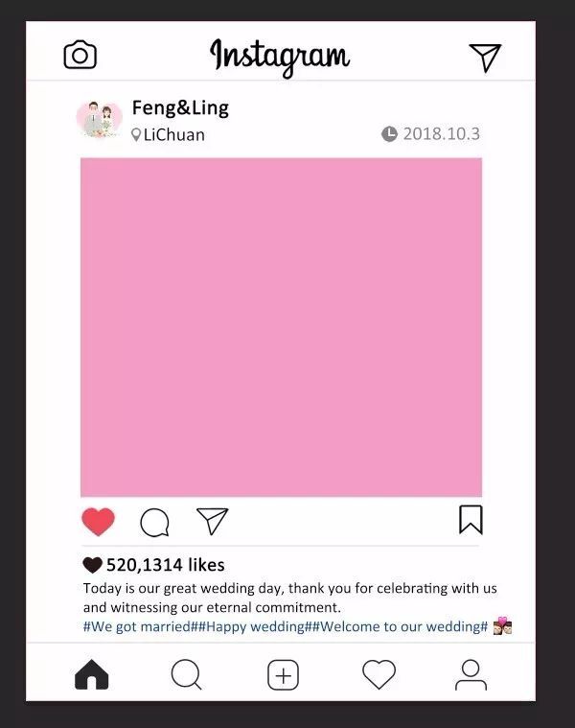Tap the red heart like button
The image size is (575, 728).
click(99, 522)
